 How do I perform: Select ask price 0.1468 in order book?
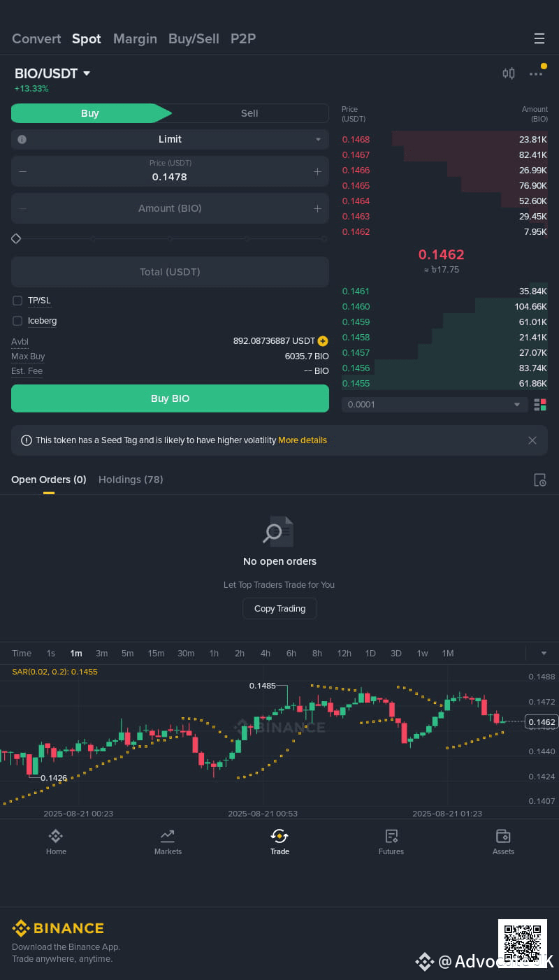pos(356,140)
